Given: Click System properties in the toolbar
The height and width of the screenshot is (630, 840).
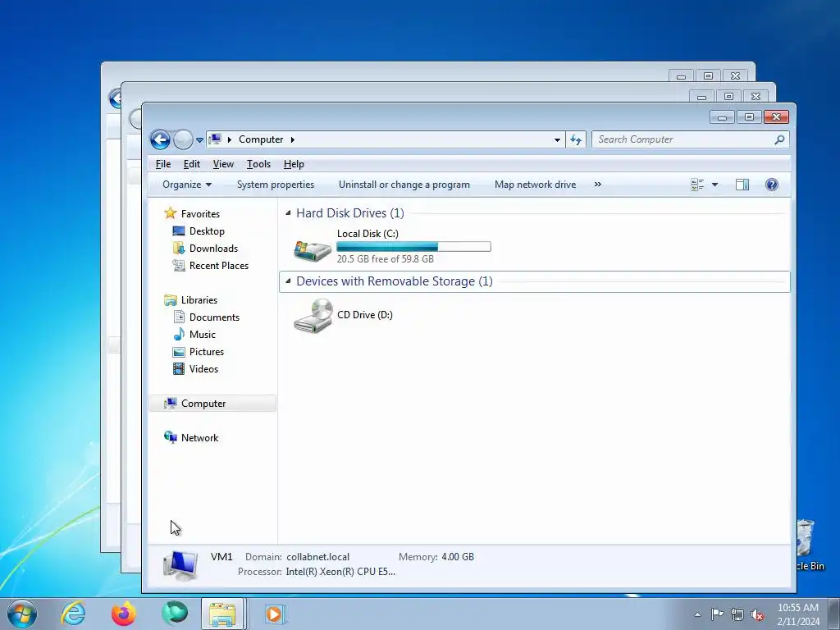Looking at the screenshot, I should pyautogui.click(x=276, y=185).
